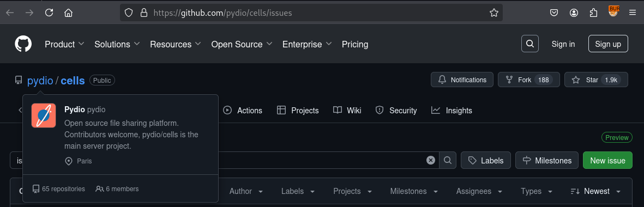Submit issue search with magnifier icon
644x207 pixels.
[448, 160]
